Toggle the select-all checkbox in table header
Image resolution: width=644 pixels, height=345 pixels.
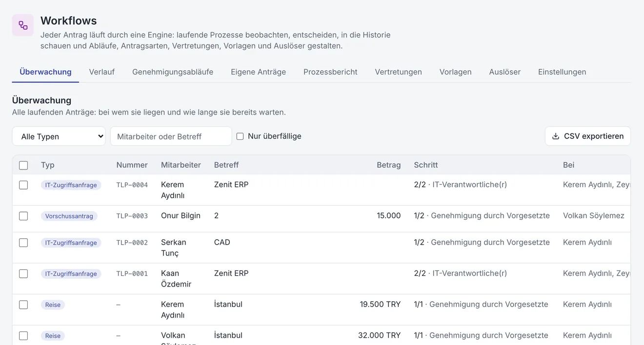23,165
